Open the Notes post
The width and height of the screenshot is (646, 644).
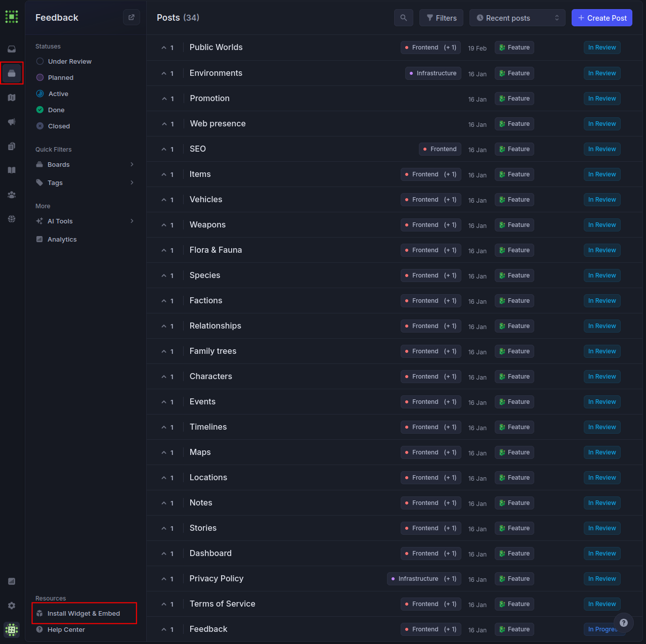click(x=201, y=502)
